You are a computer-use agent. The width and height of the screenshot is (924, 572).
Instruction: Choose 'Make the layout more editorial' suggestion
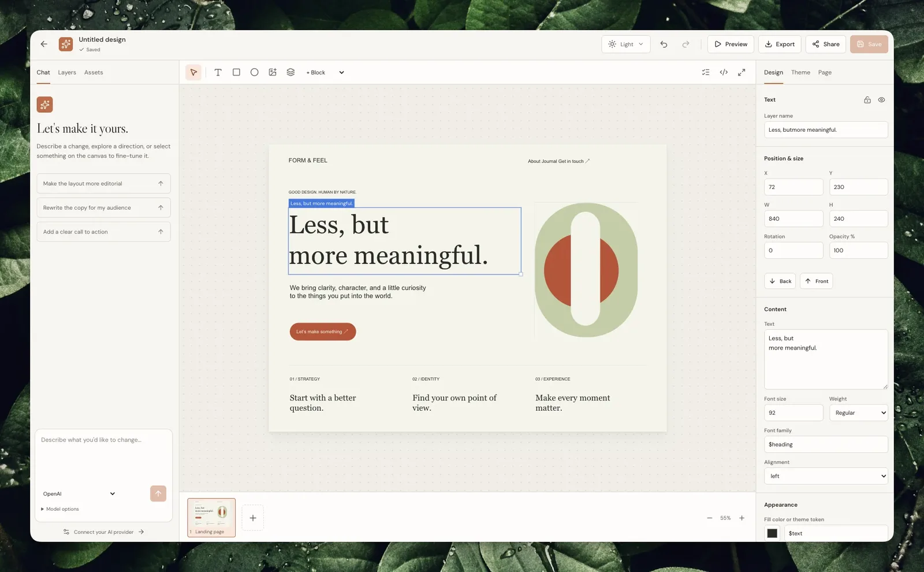(103, 183)
